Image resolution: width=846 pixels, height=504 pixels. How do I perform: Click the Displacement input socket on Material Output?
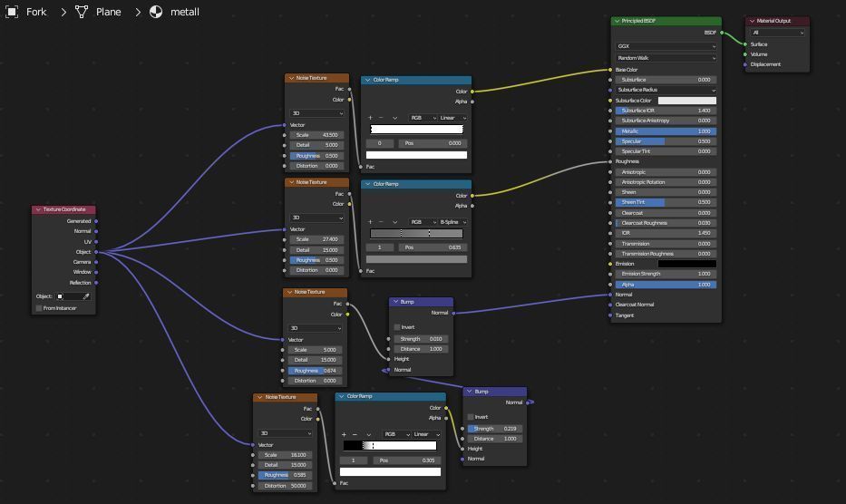tap(745, 64)
